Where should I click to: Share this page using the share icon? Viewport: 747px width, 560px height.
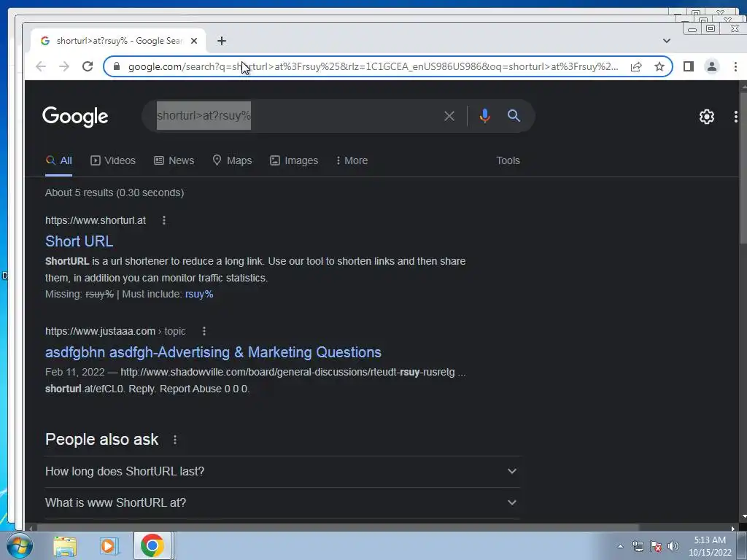636,66
